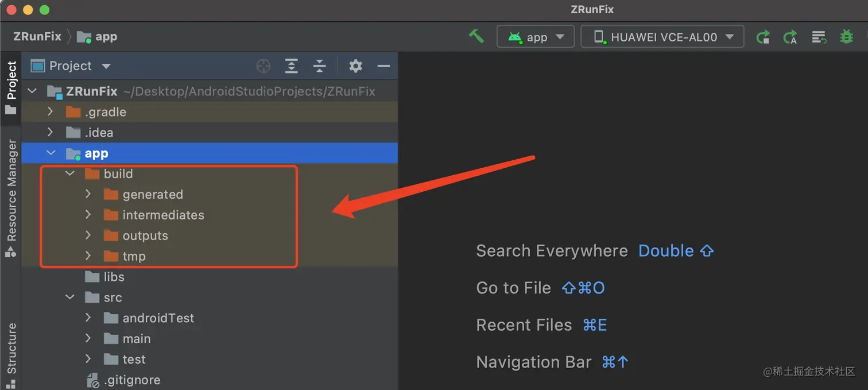Open Project panel gear options
Viewport: 868px width, 390px height.
click(355, 66)
